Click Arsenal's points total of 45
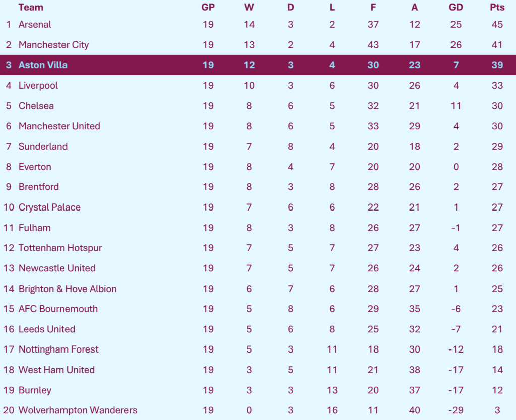Viewport: 516px width, 420px height. coord(497,24)
